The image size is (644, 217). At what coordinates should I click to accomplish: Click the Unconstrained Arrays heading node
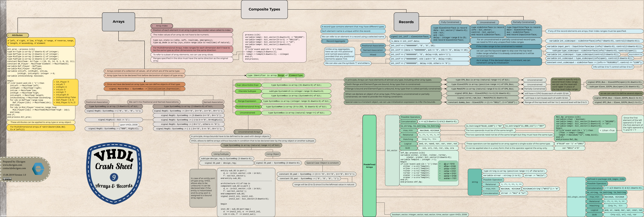[248, 132]
